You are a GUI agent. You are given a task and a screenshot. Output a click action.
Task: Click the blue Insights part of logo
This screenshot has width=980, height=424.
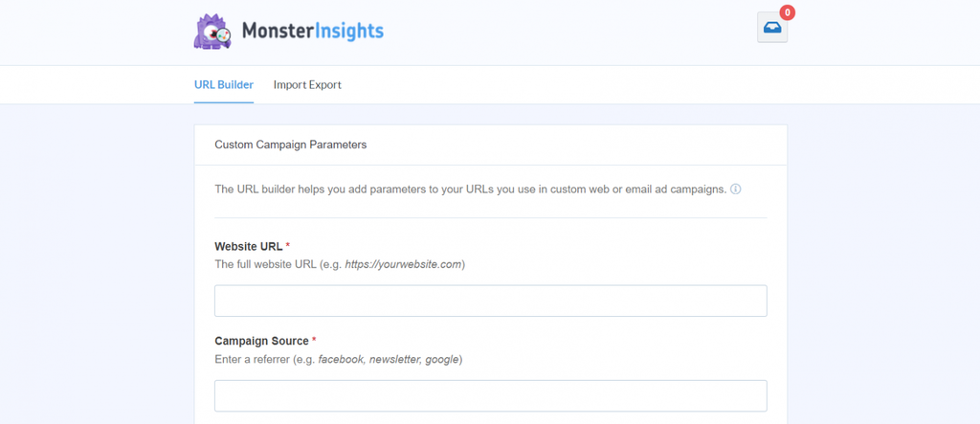(x=349, y=32)
